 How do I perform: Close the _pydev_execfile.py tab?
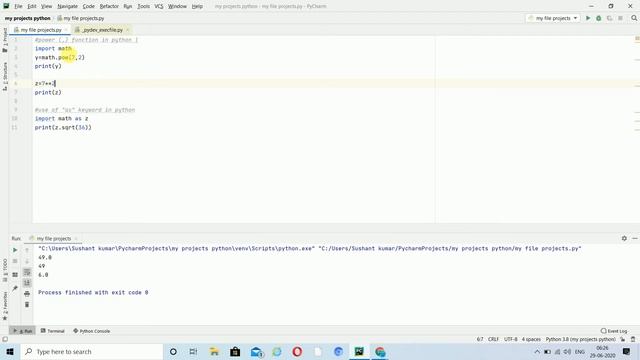[x=128, y=30]
